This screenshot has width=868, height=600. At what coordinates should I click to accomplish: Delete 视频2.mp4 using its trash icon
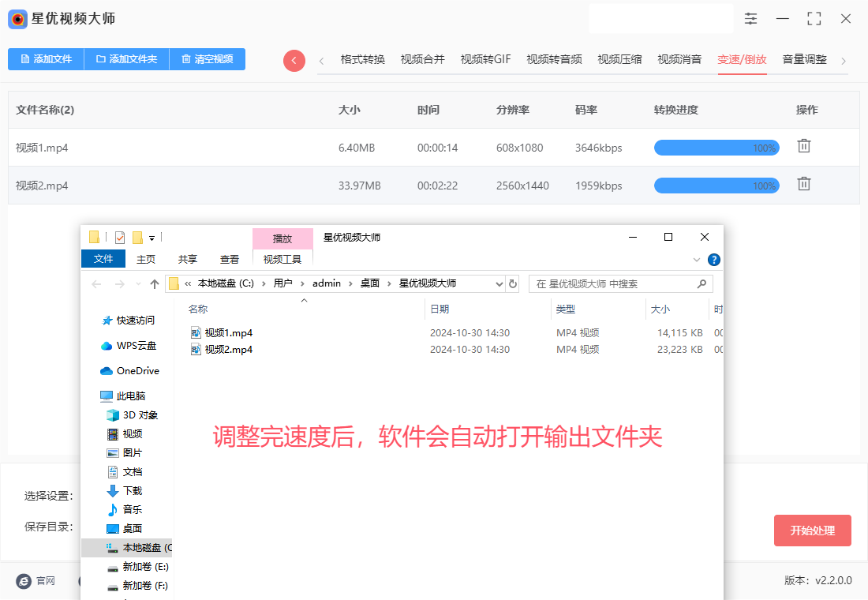pos(804,184)
